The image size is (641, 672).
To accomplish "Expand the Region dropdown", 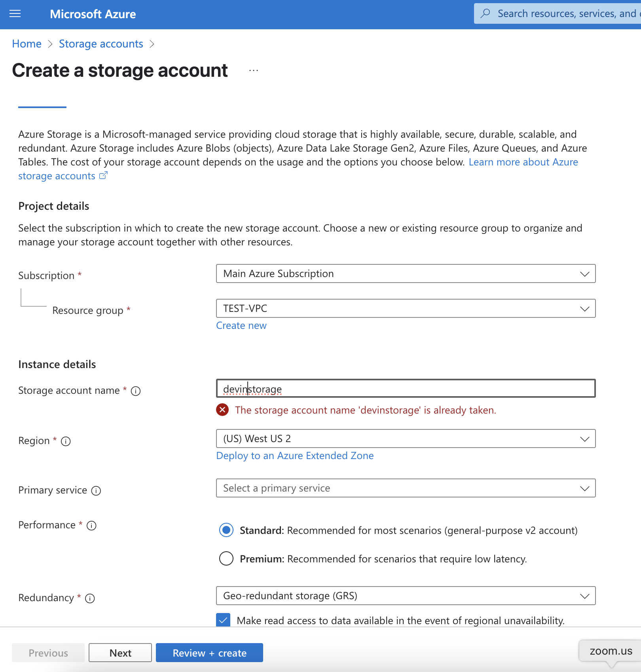I will click(x=406, y=439).
